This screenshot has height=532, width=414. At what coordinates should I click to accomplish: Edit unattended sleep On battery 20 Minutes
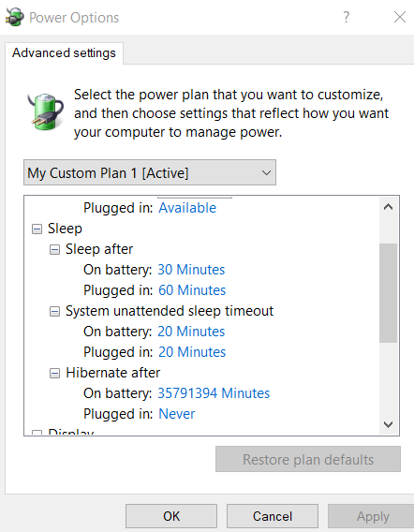pos(191,332)
